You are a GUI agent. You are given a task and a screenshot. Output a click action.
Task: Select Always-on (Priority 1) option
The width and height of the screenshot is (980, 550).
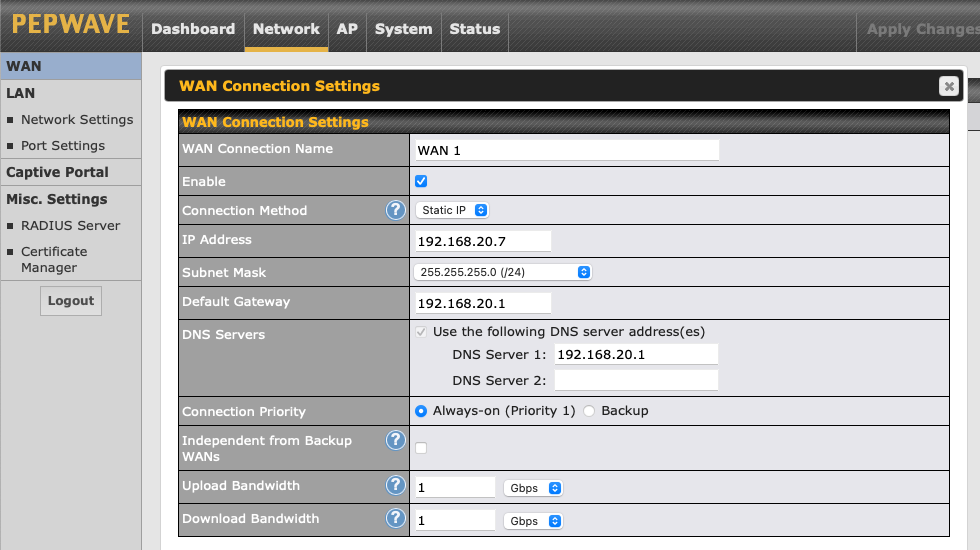coord(421,411)
